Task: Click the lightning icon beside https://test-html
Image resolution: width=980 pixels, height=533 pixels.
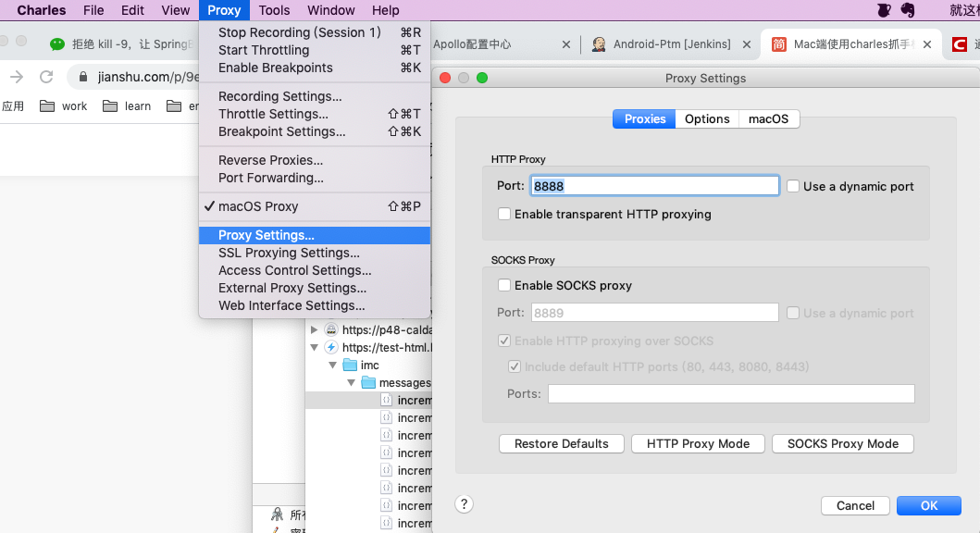Action: (x=331, y=348)
